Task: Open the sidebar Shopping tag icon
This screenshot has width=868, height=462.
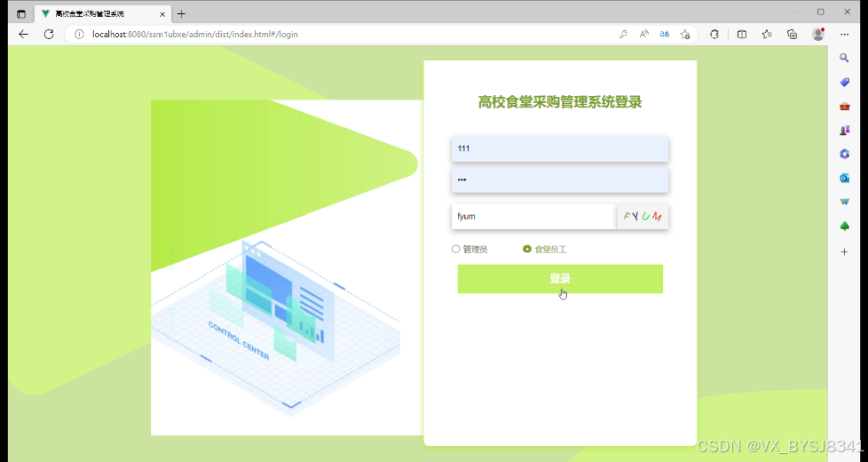Action: tap(844, 82)
